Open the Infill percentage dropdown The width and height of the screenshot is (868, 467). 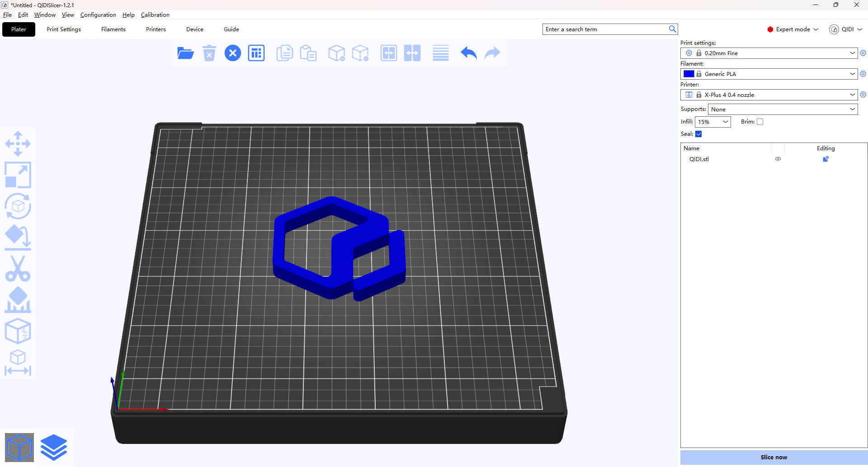[x=712, y=122]
